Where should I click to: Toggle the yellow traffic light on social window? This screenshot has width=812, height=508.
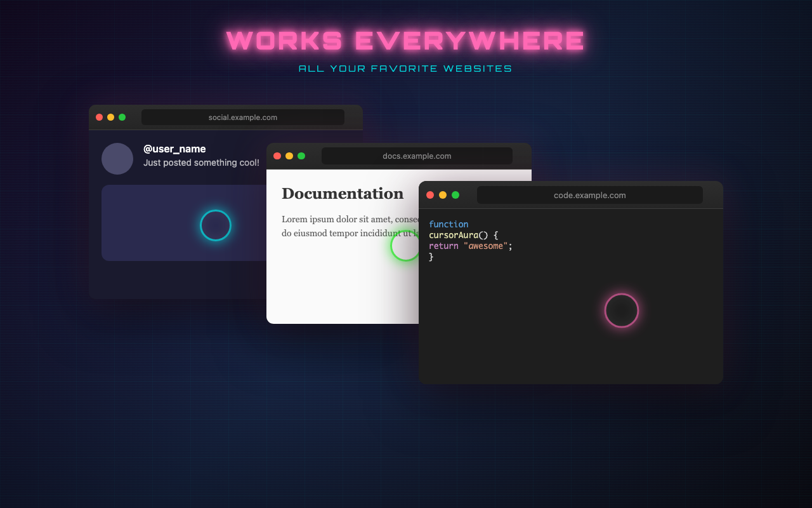110,117
